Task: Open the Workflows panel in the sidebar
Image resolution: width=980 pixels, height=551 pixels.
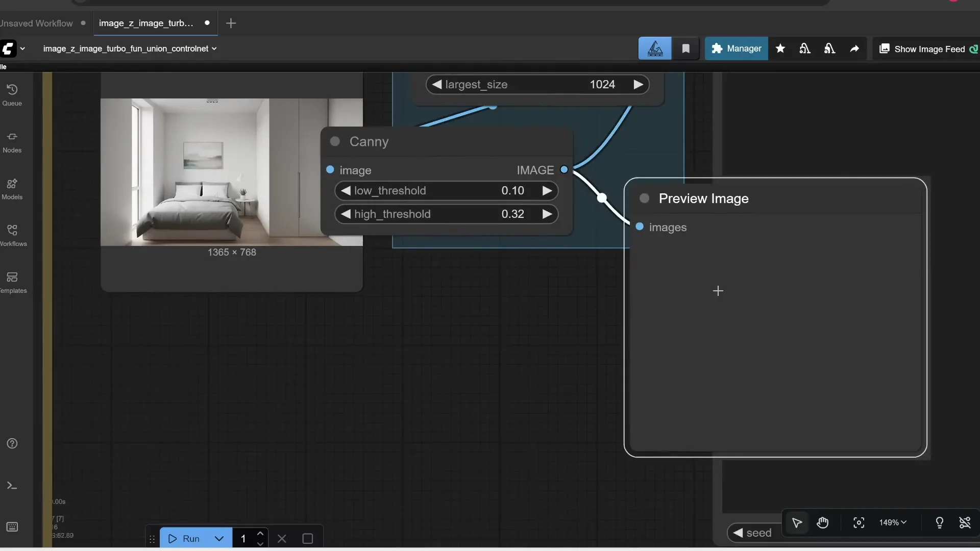Action: coord(12,235)
